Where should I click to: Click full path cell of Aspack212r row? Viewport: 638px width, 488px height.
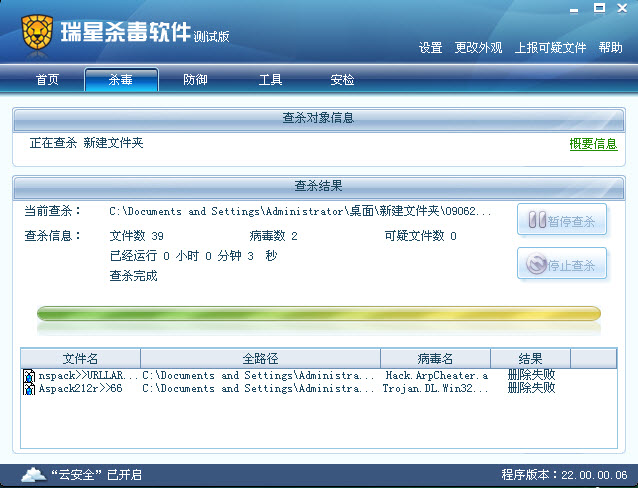point(258,388)
